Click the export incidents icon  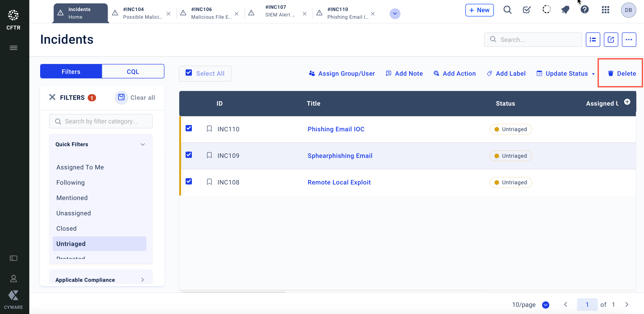(x=611, y=39)
